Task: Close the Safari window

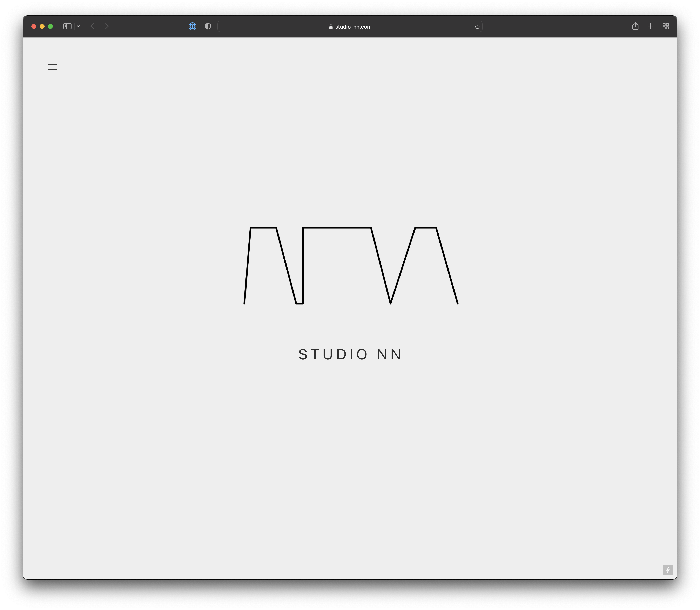Action: pos(34,26)
